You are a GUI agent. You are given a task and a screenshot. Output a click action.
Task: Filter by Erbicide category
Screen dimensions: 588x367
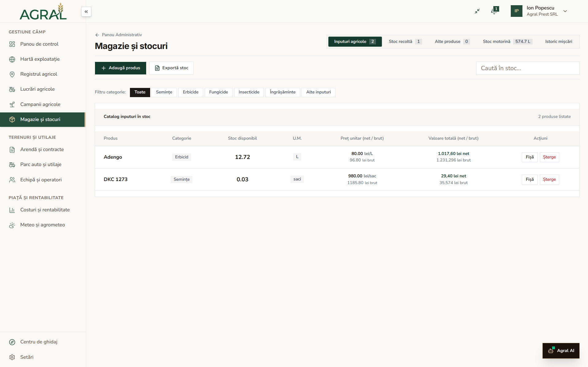click(191, 92)
